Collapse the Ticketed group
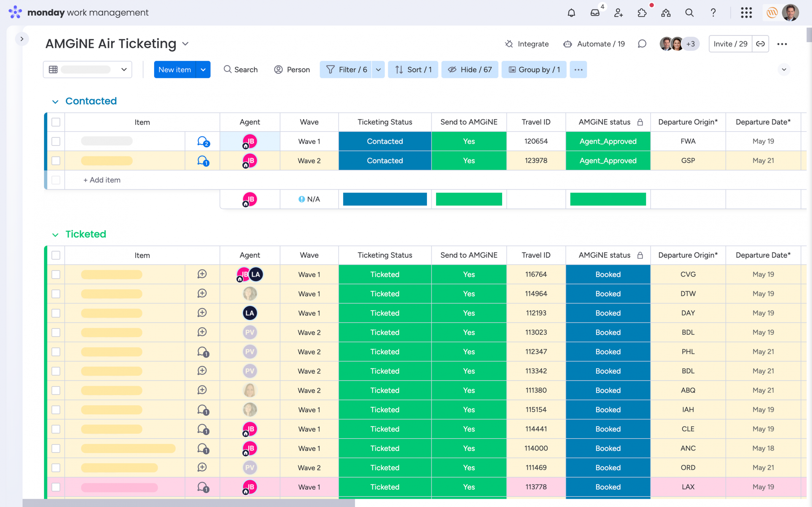The width and height of the screenshot is (812, 507). click(55, 235)
